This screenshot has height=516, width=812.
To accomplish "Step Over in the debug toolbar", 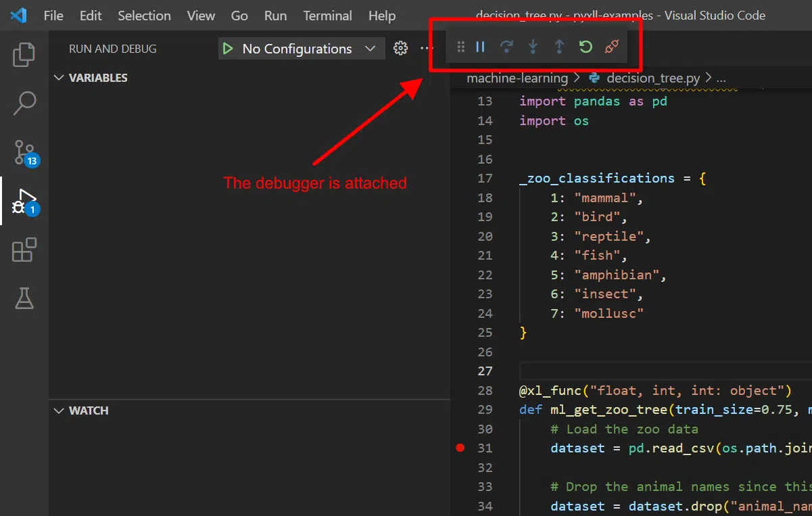I will [506, 47].
